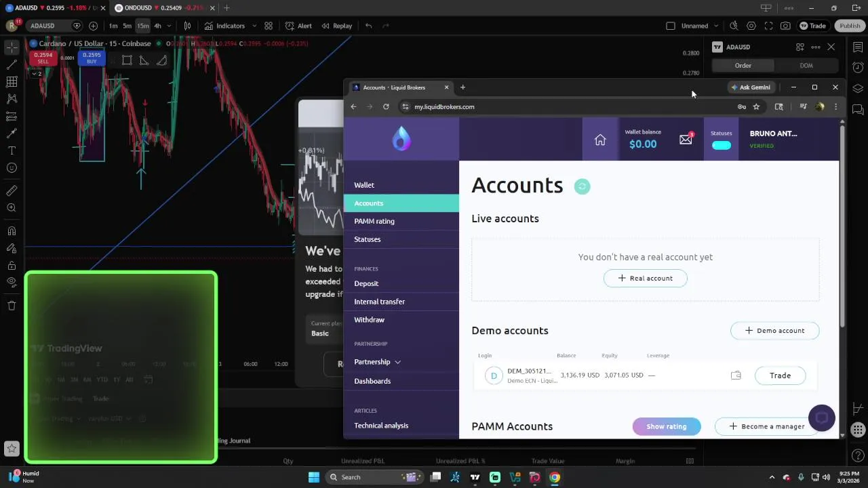Viewport: 868px width, 488px height.
Task: Open the alerts clock icon in right sidebar
Action: (858, 68)
